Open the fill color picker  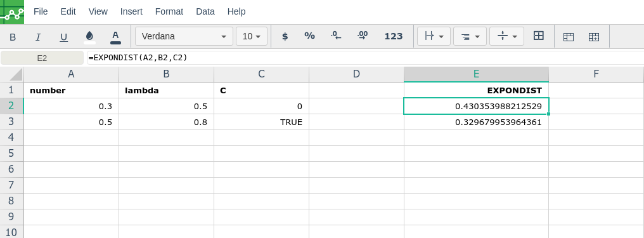coord(89,37)
